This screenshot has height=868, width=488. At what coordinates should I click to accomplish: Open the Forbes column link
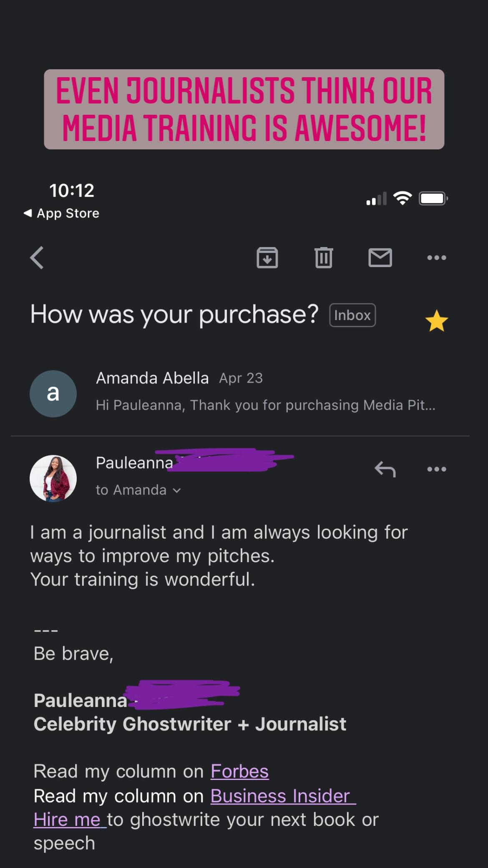239,771
